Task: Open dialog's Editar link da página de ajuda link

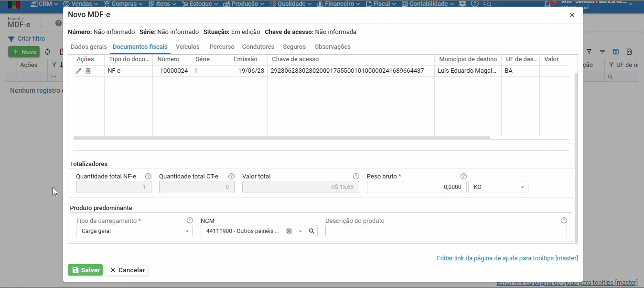Action: pyautogui.click(x=507, y=258)
